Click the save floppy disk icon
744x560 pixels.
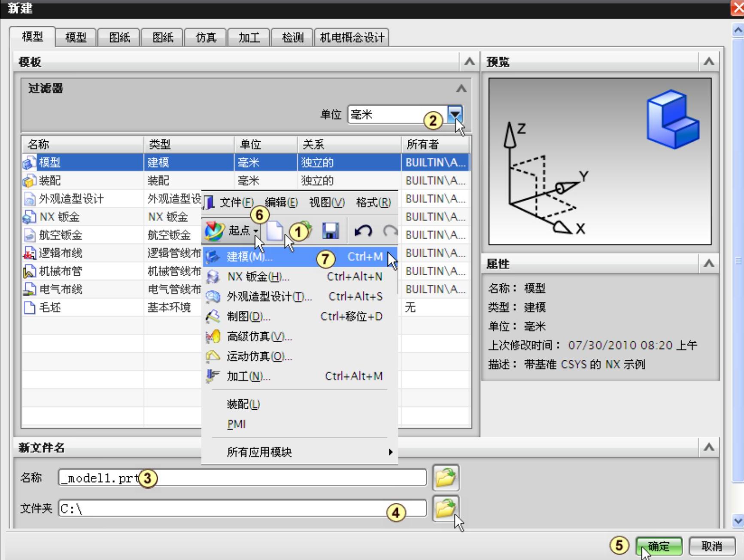pyautogui.click(x=331, y=231)
